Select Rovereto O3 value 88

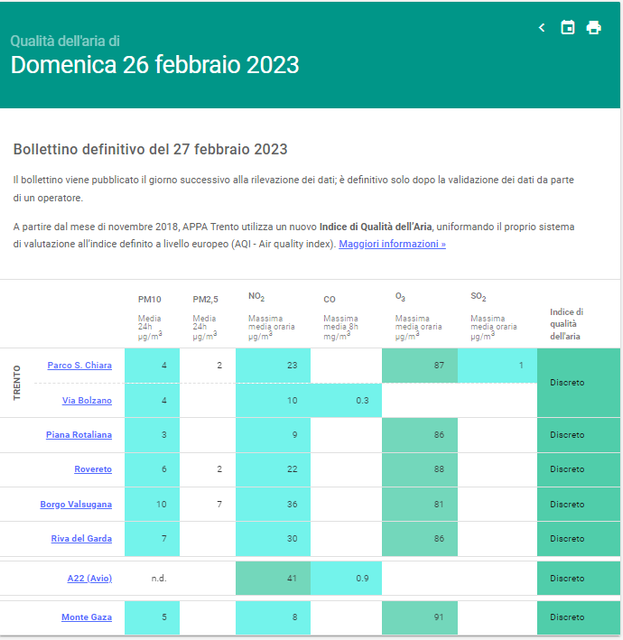(x=420, y=469)
